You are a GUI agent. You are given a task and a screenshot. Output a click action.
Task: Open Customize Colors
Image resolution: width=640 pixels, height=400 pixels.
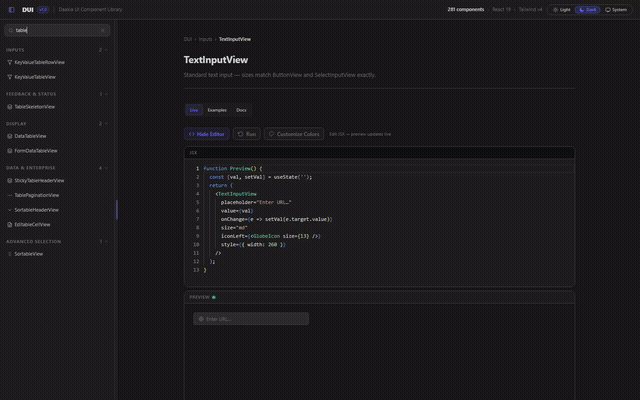tap(294, 134)
